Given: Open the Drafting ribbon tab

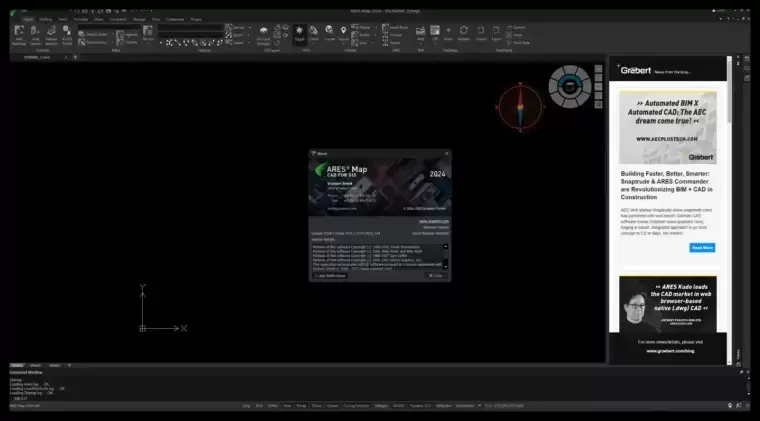Looking at the screenshot, I should click(x=46, y=19).
